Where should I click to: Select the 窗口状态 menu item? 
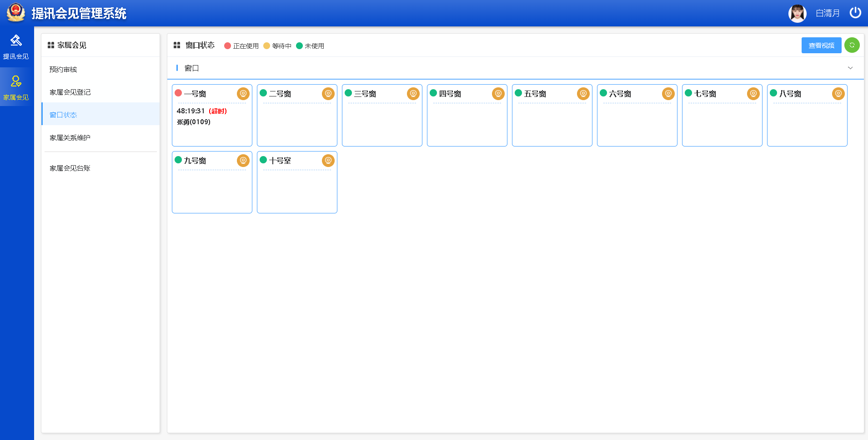(63, 115)
